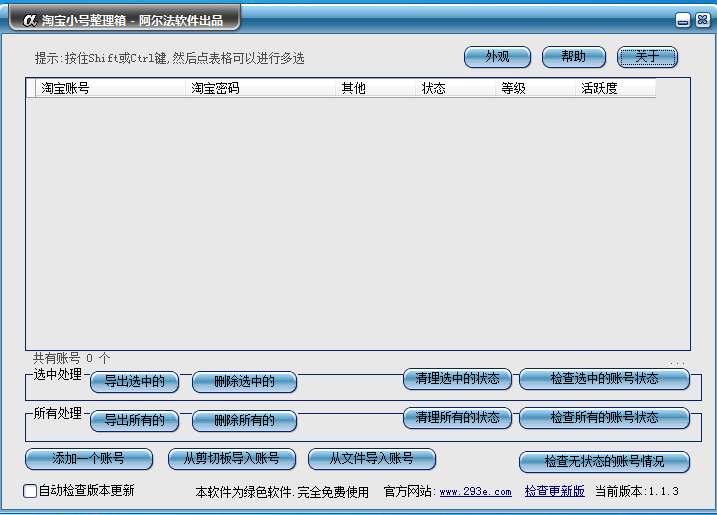Click the 本软件为绿色软件.完全免费使用 text

coord(282,492)
